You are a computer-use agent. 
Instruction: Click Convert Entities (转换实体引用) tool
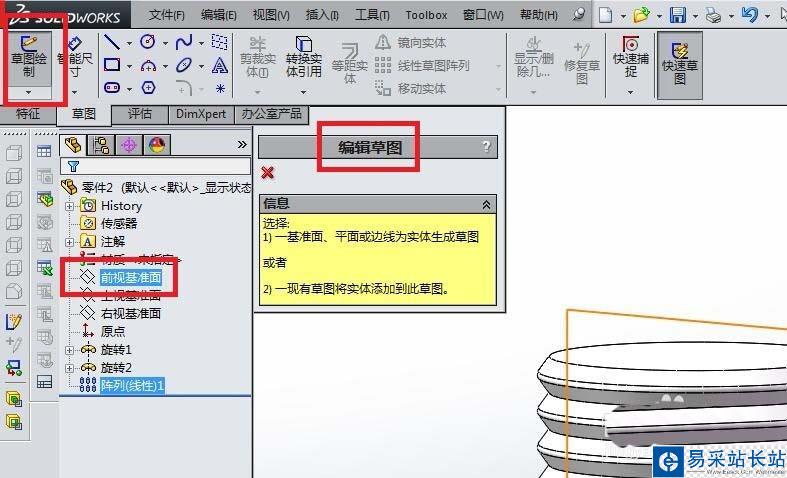304,57
